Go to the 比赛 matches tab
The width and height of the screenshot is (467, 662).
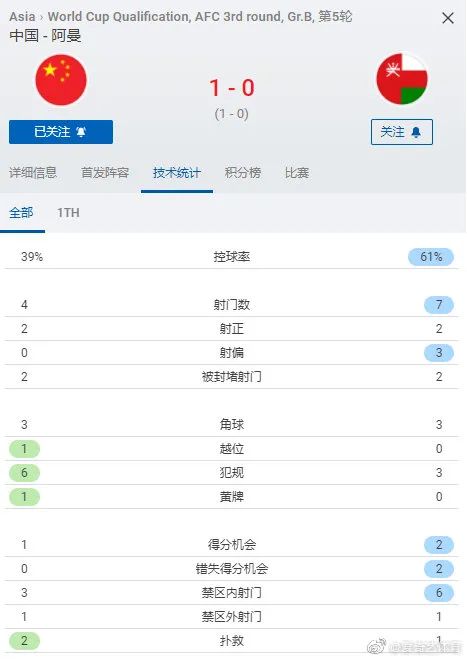coord(297,173)
